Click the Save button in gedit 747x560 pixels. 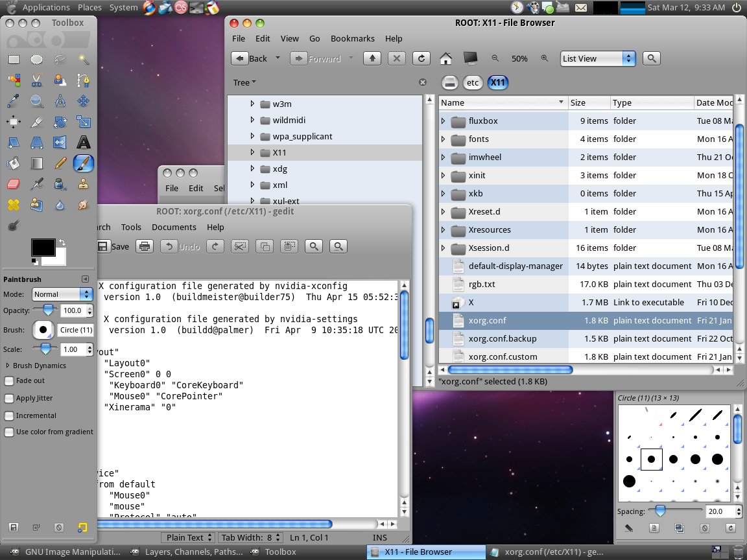(x=113, y=246)
